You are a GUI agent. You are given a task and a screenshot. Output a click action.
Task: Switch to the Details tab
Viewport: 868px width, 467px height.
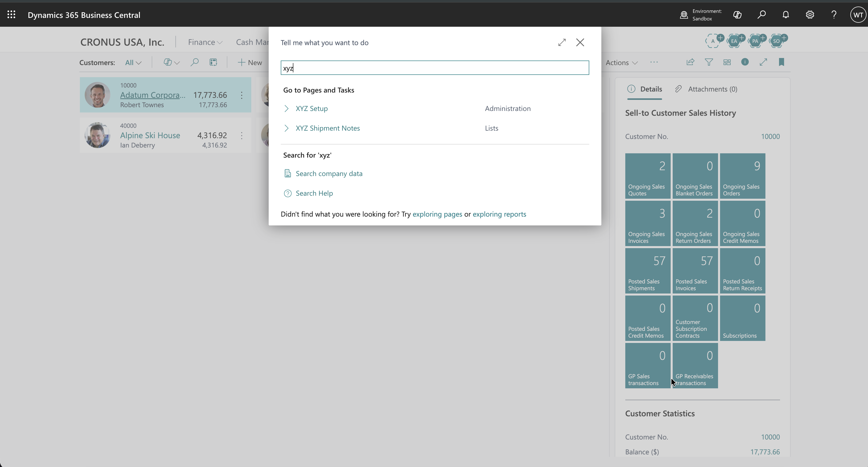click(645, 89)
